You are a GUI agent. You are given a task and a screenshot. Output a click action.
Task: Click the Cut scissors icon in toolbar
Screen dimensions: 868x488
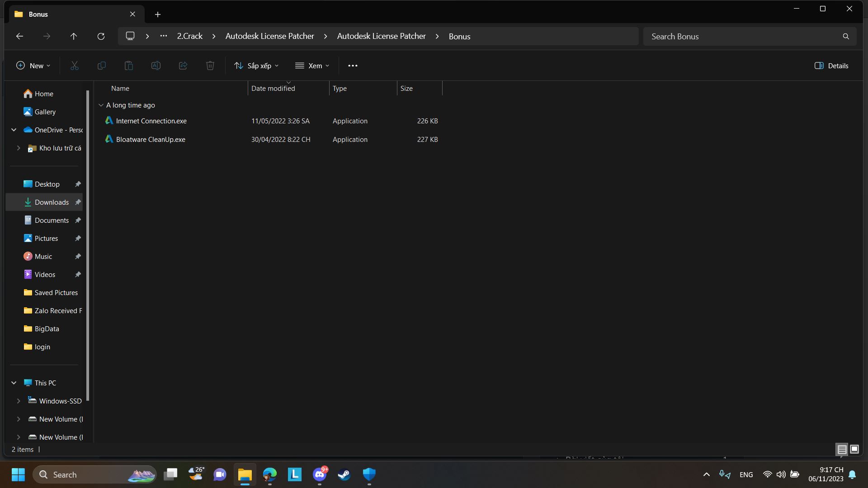[75, 66]
